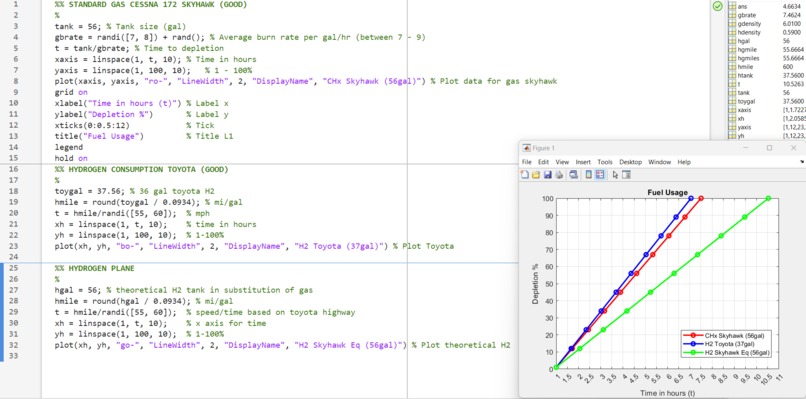Image resolution: width=806 pixels, height=399 pixels.
Task: Click the Open File folder icon in Figure 1
Action: coord(536,175)
